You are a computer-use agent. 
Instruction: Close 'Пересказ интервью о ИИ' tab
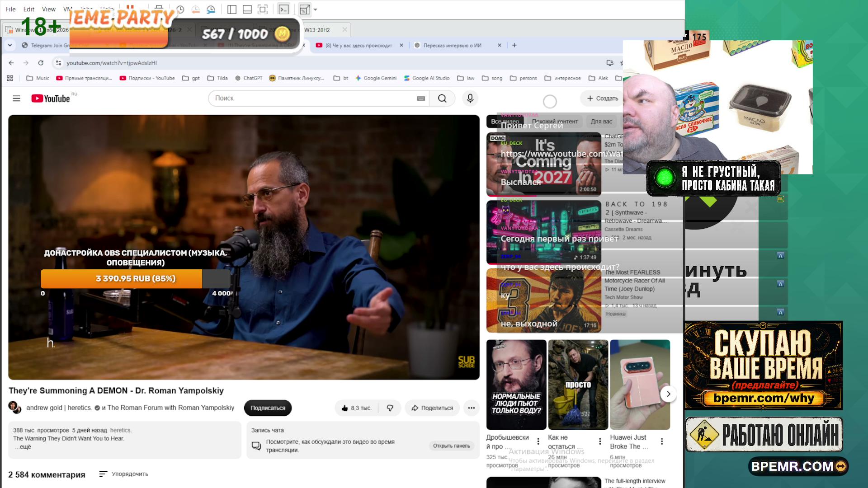(500, 45)
